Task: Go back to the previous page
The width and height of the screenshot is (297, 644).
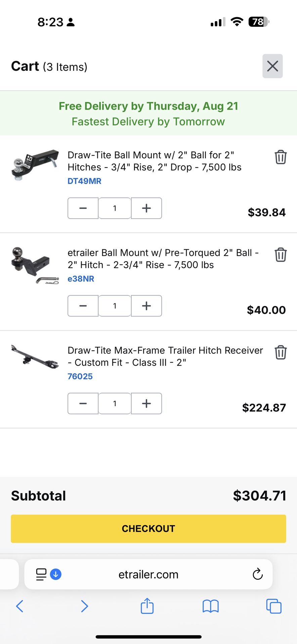Action: 20,606
